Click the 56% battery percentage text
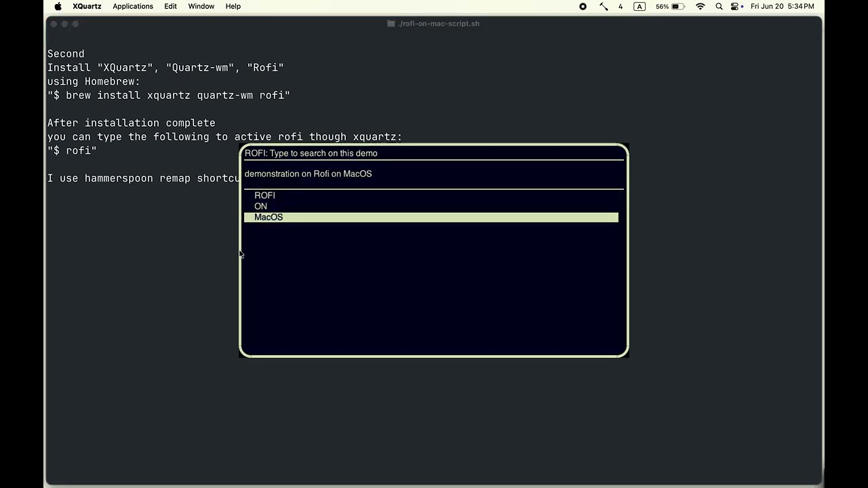This screenshot has height=488, width=868. pyautogui.click(x=662, y=6)
